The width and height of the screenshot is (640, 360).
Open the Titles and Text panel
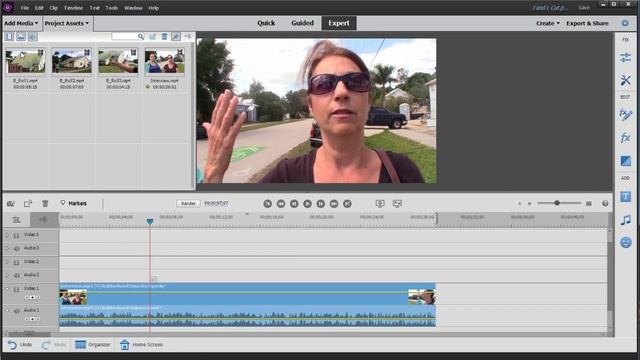click(x=625, y=197)
